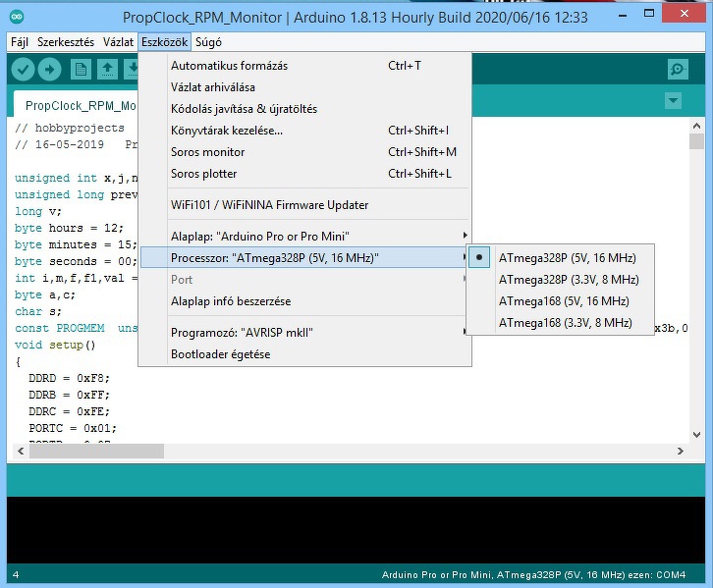Image resolution: width=713 pixels, height=588 pixels.
Task: Close the Eszközök menu via its title
Action: 164,42
